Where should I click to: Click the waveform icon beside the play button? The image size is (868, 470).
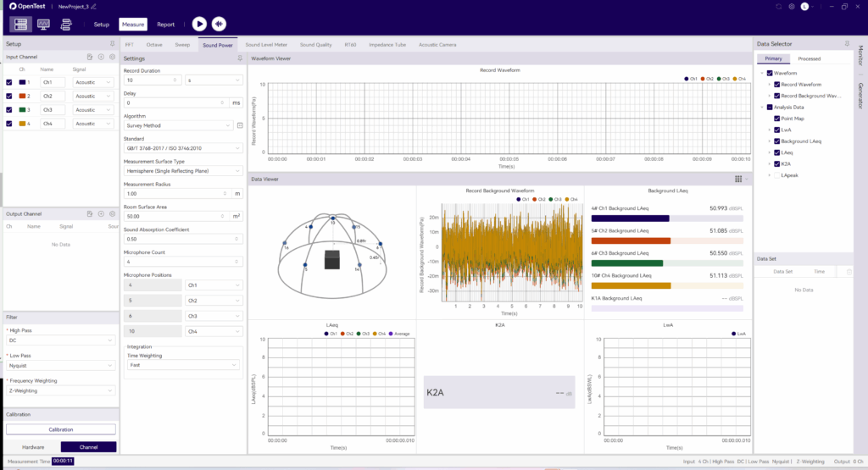pyautogui.click(x=220, y=25)
